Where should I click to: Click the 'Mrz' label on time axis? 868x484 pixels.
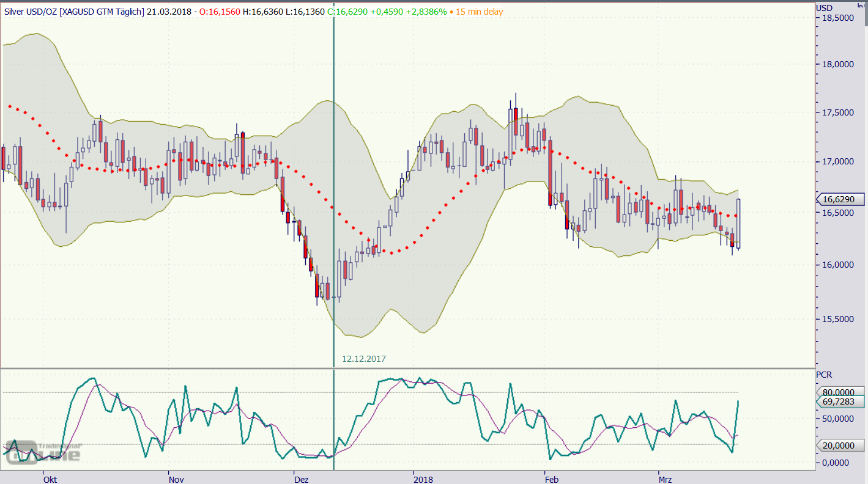point(665,479)
